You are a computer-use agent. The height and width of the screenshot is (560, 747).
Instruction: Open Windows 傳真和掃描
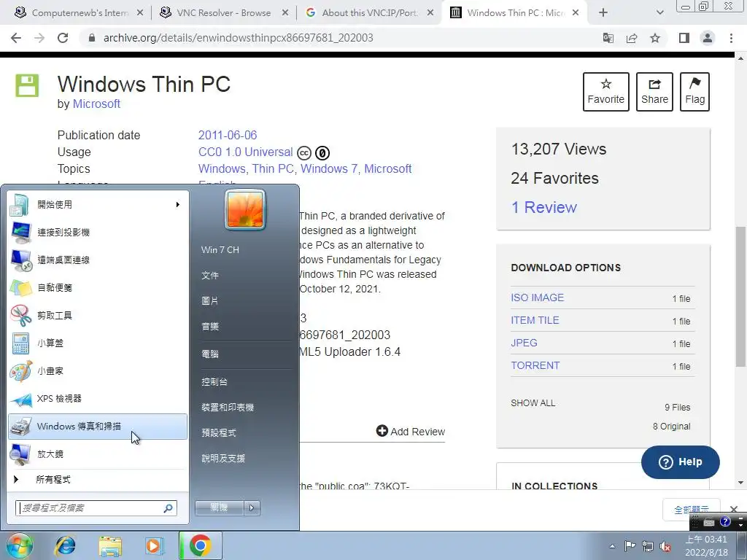pos(98,426)
